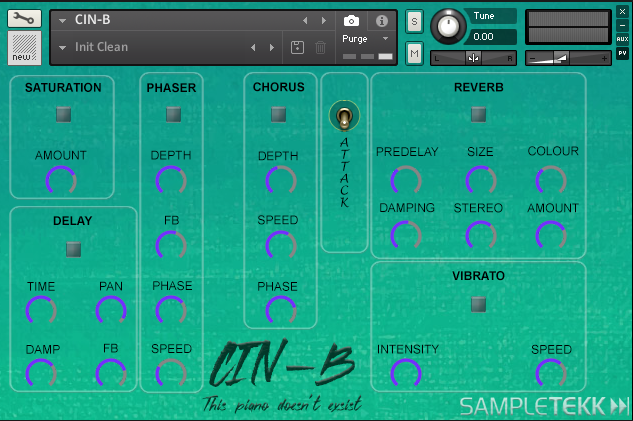Open the Init Clean snapshot dropdown
633x421 pixels.
[62, 47]
